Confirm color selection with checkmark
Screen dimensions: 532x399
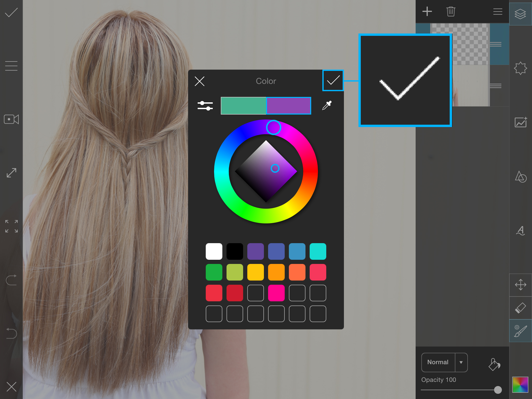(334, 81)
